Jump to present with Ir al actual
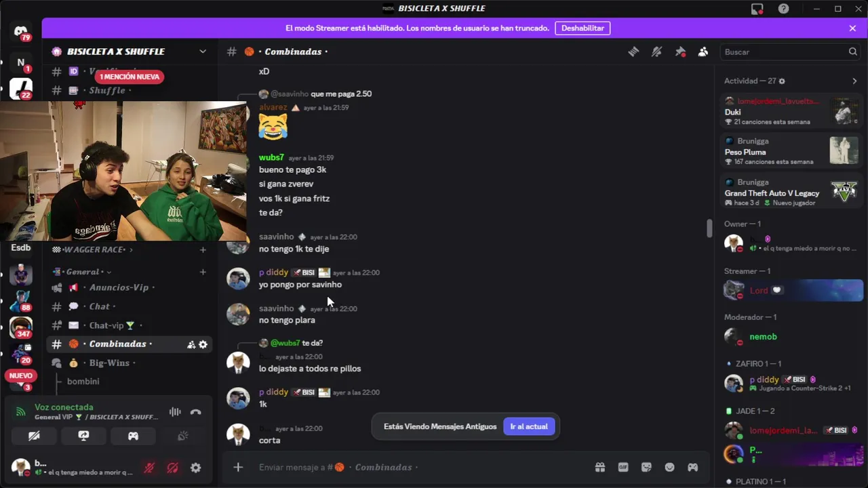The width and height of the screenshot is (868, 488). pos(529,426)
